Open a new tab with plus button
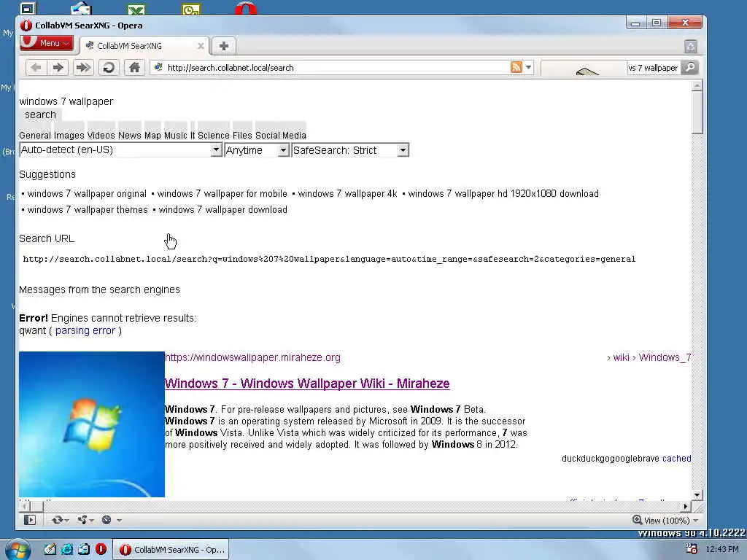The width and height of the screenshot is (747, 560). pyautogui.click(x=223, y=46)
